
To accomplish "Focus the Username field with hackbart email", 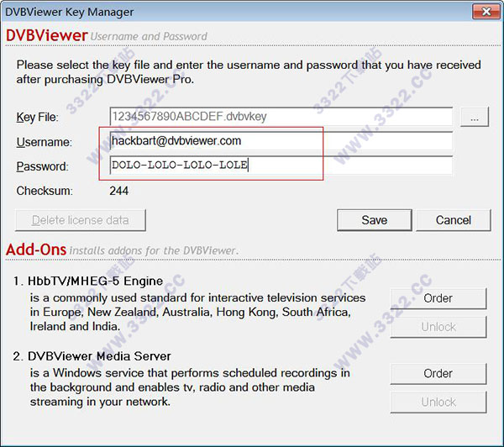I will 281,141.
